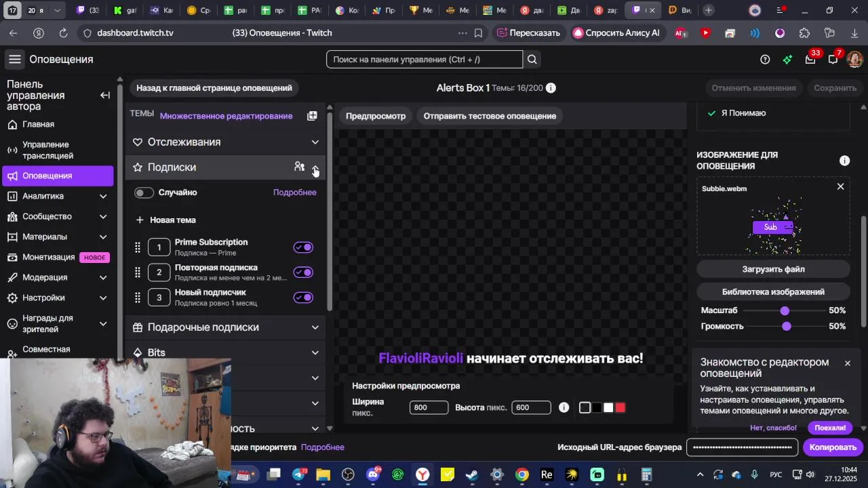Open Telegram from the taskbar
868x488 pixels.
tap(298, 474)
